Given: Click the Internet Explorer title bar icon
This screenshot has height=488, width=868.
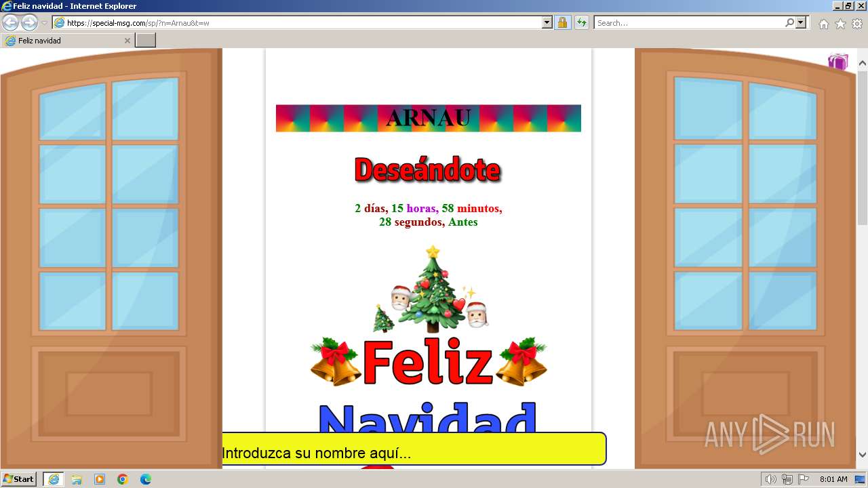Looking at the screenshot, I should point(7,6).
